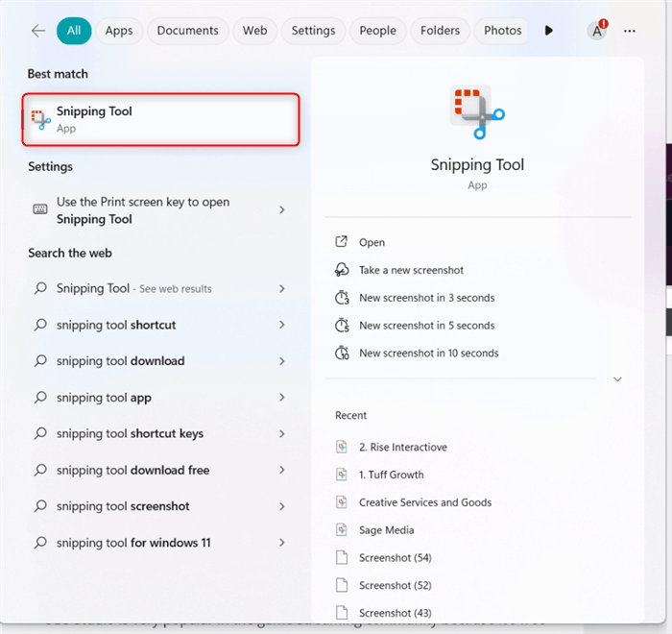Expand chevron for Print screen key setting
Image resolution: width=672 pixels, height=634 pixels.
281,209
